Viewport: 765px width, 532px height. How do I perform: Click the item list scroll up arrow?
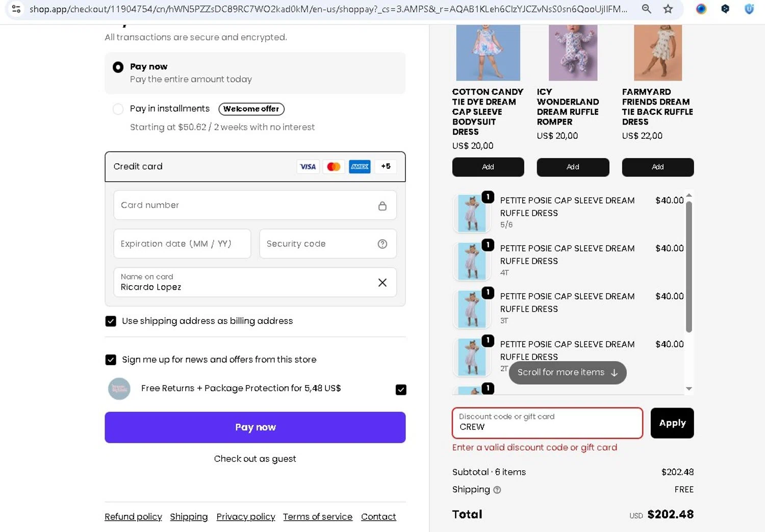(689, 195)
